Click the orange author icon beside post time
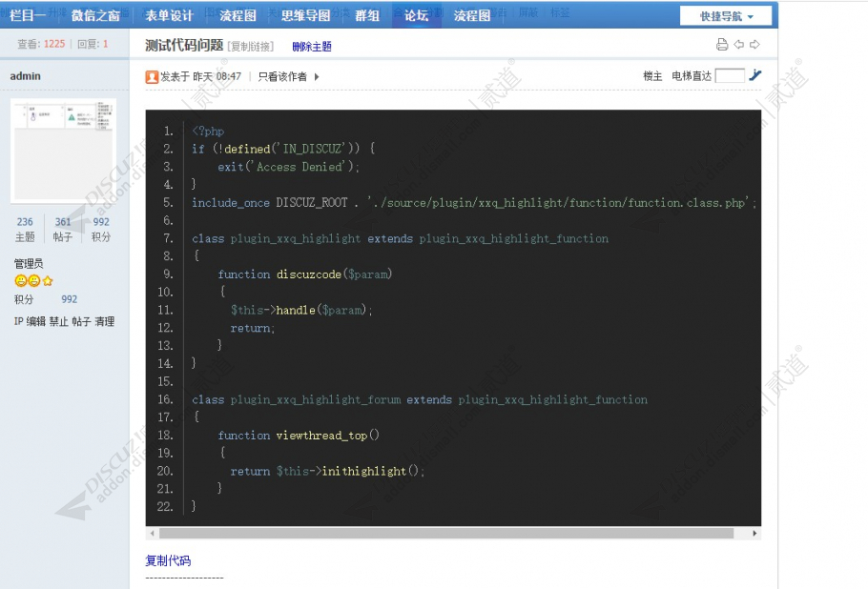 click(152, 77)
